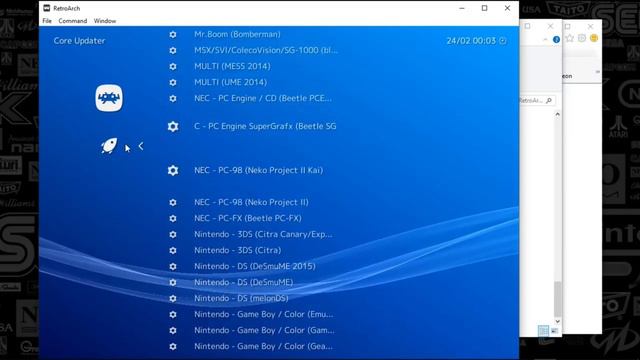Click gear icon for MULTI (UME 2014)
640x360 pixels.
coord(173,82)
